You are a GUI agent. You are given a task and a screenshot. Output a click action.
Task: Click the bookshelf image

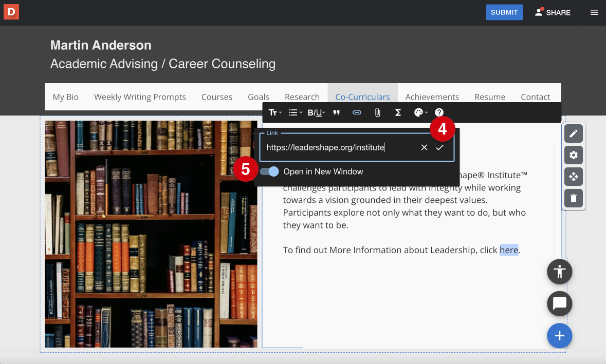pyautogui.click(x=151, y=234)
